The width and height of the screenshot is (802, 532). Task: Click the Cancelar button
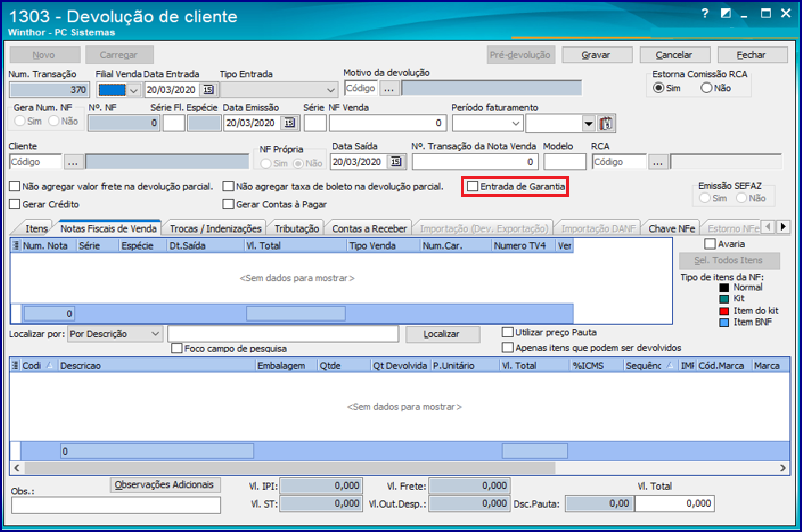(675, 55)
